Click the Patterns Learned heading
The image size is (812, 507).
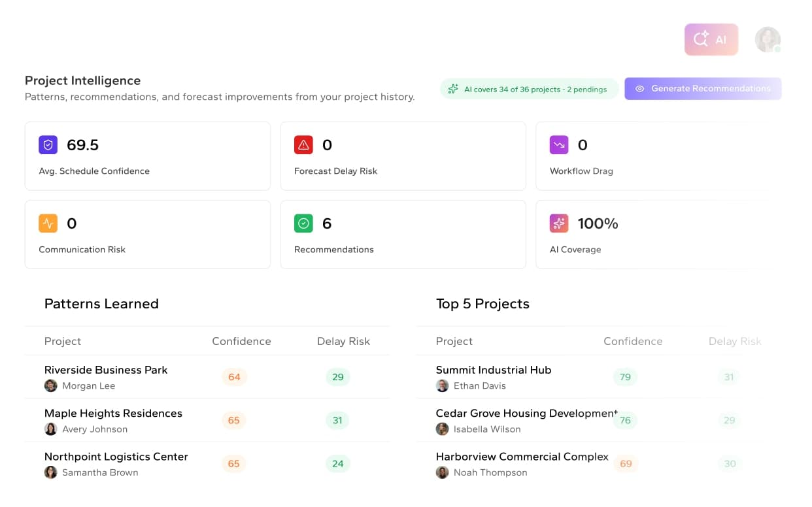[101, 304]
